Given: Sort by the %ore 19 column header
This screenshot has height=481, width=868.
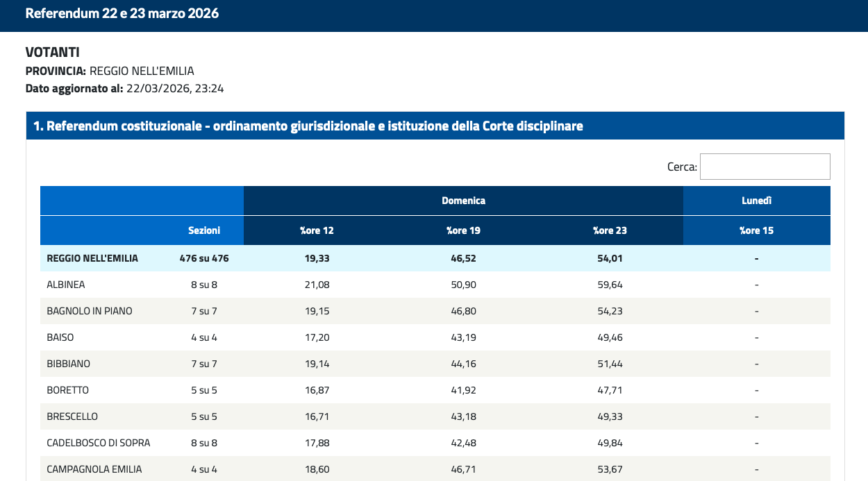Looking at the screenshot, I should (463, 230).
